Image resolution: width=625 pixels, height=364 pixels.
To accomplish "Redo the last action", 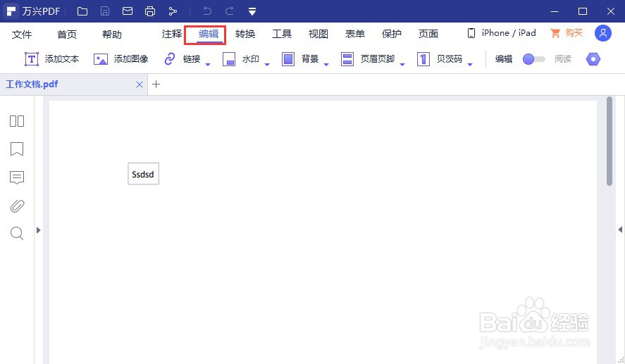I will pyautogui.click(x=230, y=11).
